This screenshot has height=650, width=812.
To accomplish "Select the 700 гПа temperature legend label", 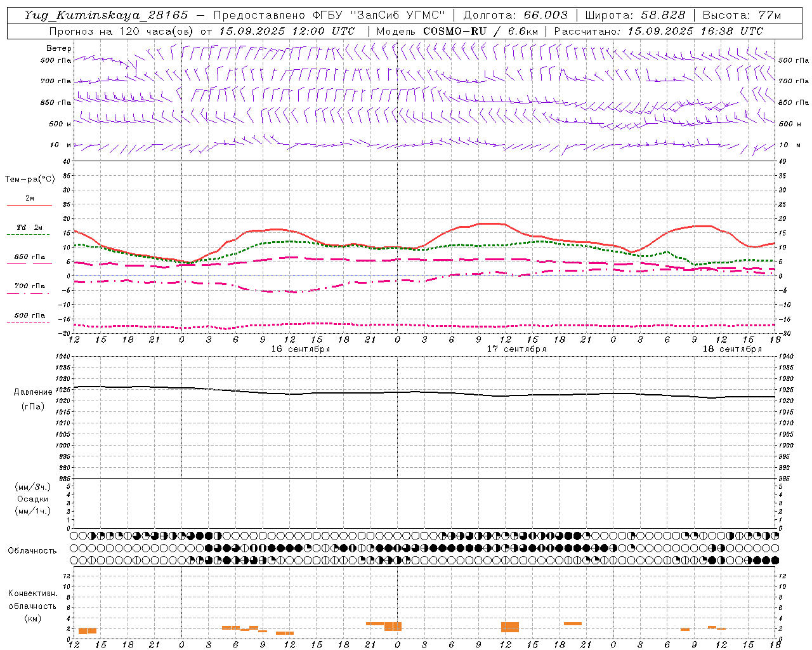I will click(30, 286).
